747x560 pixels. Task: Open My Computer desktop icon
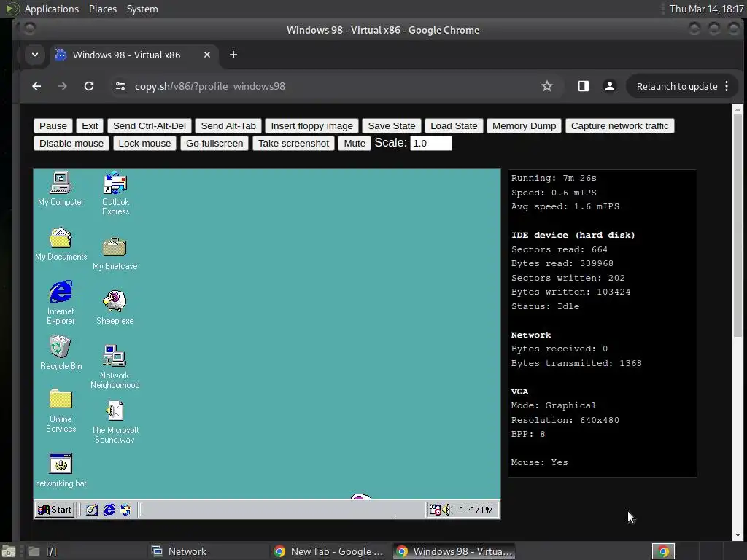coord(61,189)
